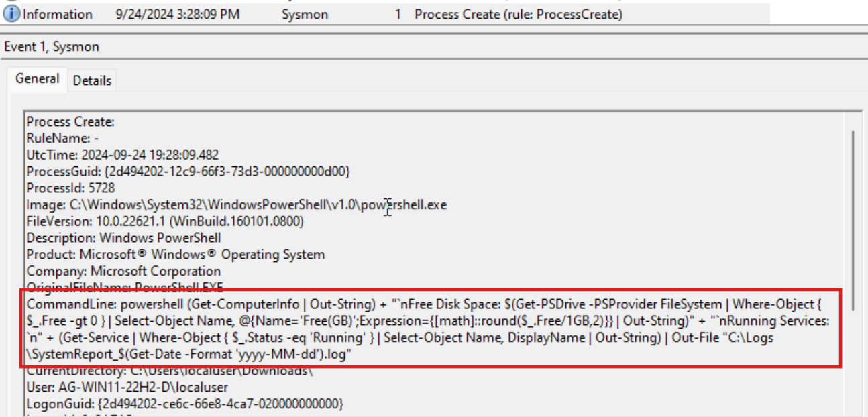Screen dimensions: 868x417
Task: Click the LogonGuid line
Action: pyautogui.click(x=184, y=404)
